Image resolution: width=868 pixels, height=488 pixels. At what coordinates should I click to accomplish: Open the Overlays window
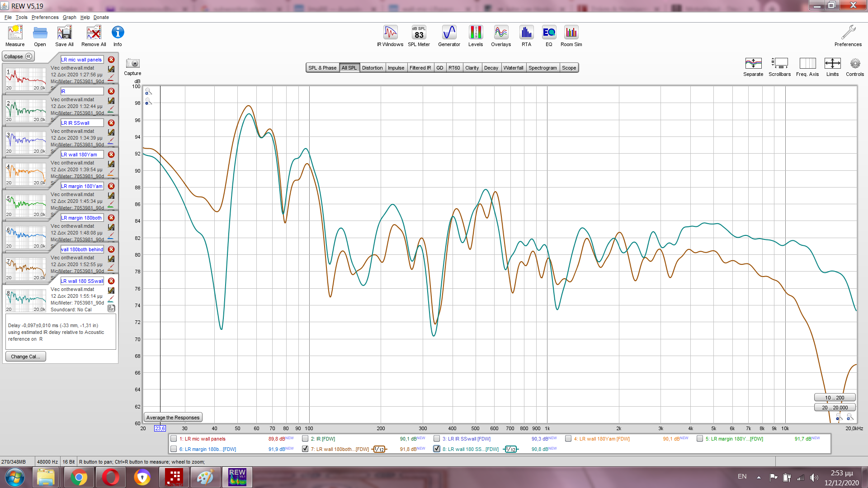[501, 36]
